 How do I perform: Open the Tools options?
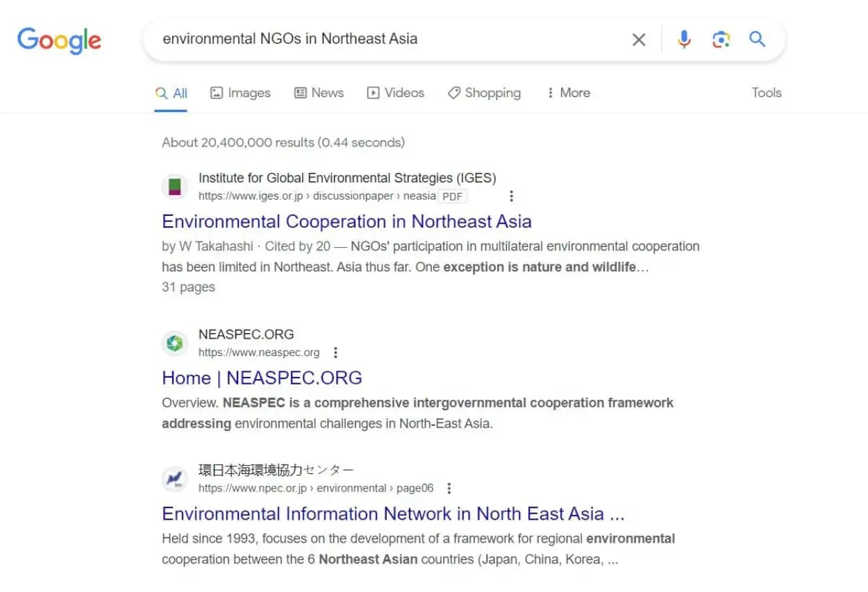click(x=767, y=93)
